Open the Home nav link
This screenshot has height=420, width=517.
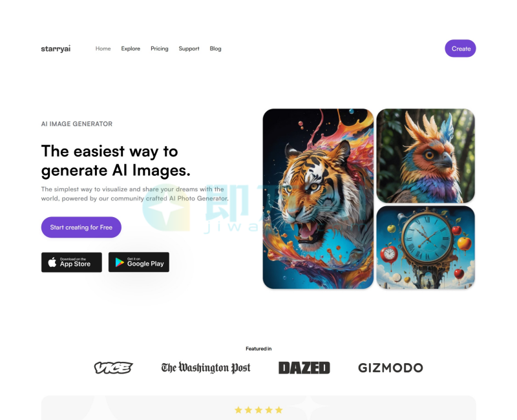click(x=103, y=48)
